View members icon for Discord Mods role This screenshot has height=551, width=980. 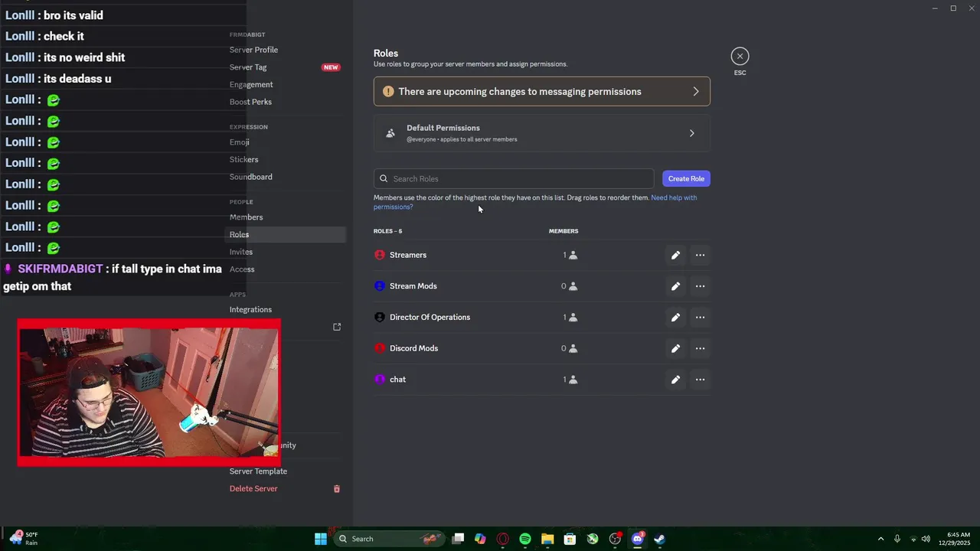click(573, 348)
